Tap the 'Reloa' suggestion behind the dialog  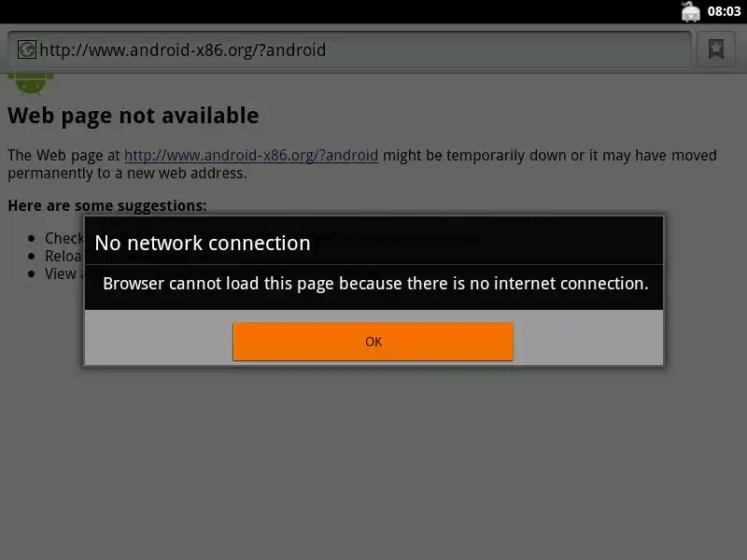(x=63, y=256)
